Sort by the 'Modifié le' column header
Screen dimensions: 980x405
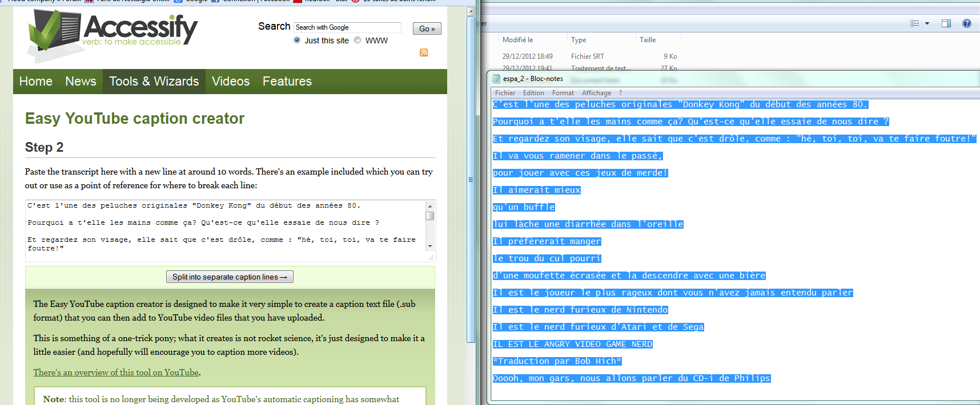click(517, 40)
